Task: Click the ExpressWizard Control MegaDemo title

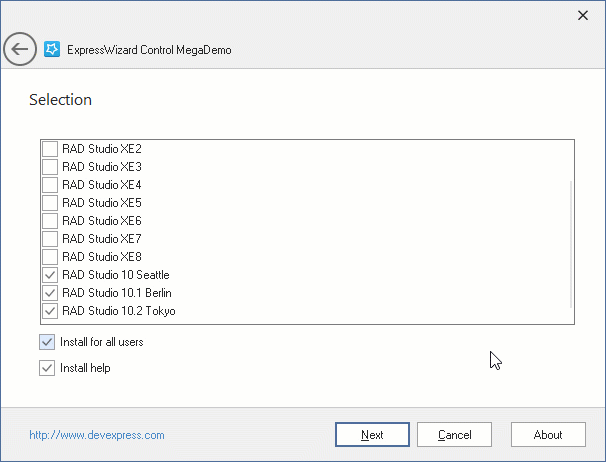Action: click(x=149, y=50)
